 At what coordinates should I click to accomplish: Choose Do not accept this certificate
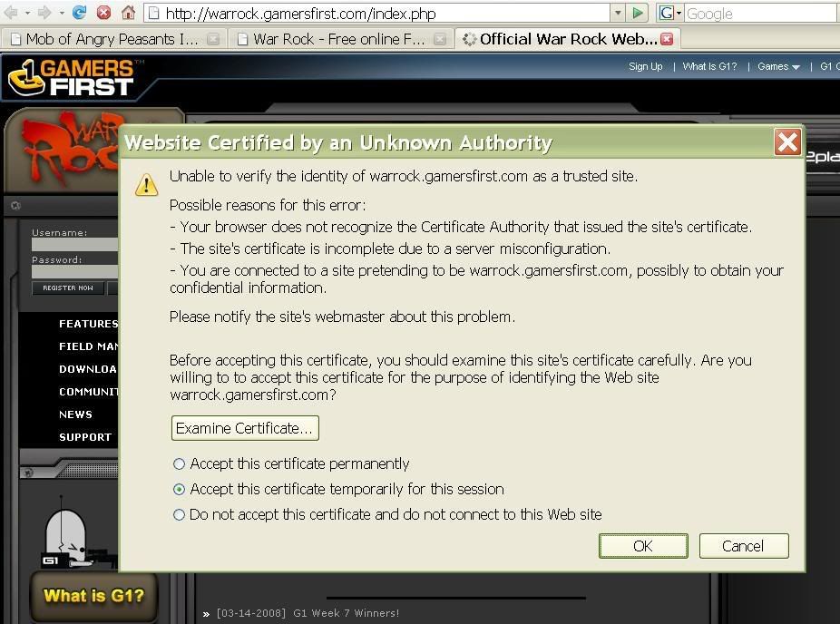(179, 514)
